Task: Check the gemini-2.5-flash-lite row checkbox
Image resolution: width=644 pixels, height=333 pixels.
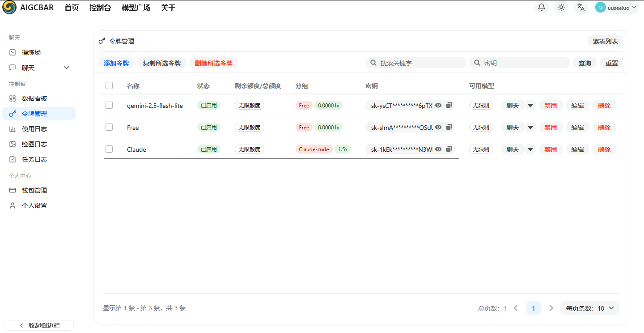Action: 109,105
